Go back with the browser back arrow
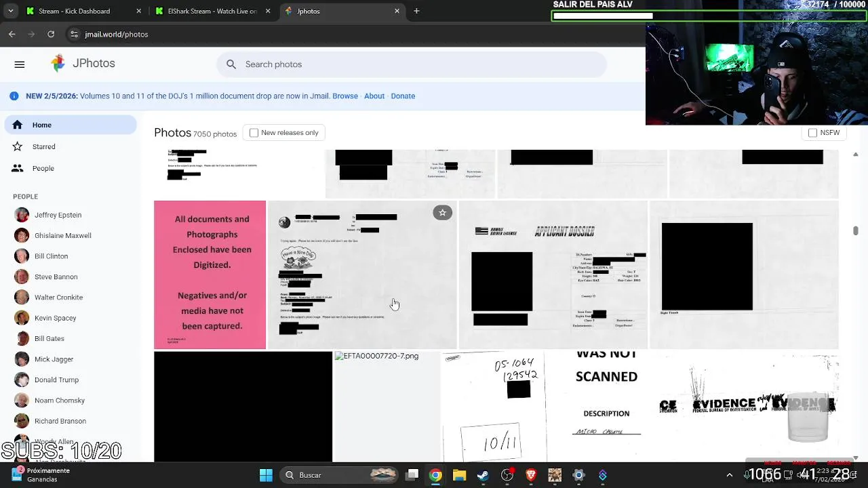 [x=12, y=34]
